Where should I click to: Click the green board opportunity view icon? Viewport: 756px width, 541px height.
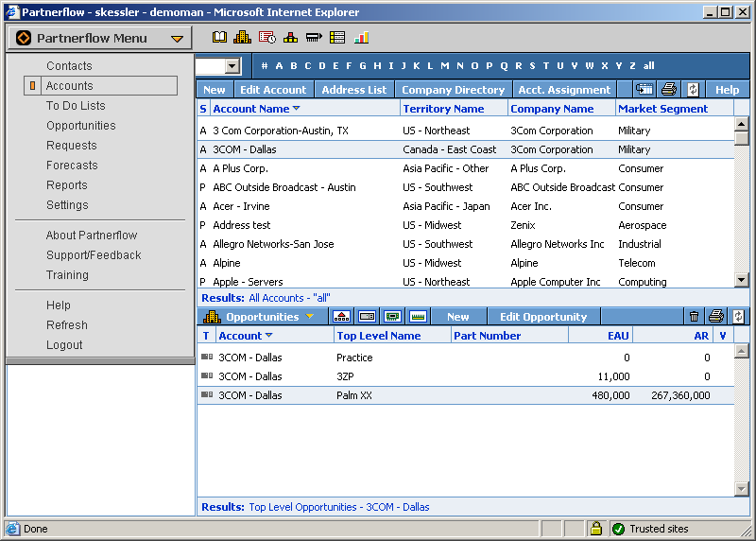[x=392, y=317]
